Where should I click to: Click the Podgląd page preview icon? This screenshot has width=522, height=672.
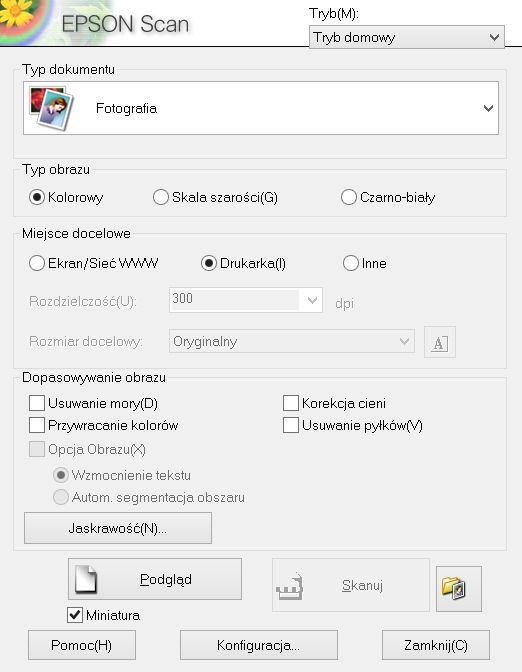coord(86,579)
